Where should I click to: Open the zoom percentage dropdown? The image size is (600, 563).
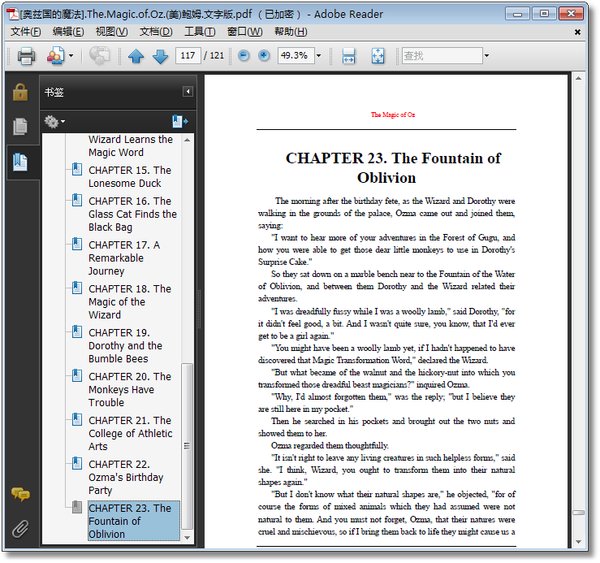coord(319,56)
